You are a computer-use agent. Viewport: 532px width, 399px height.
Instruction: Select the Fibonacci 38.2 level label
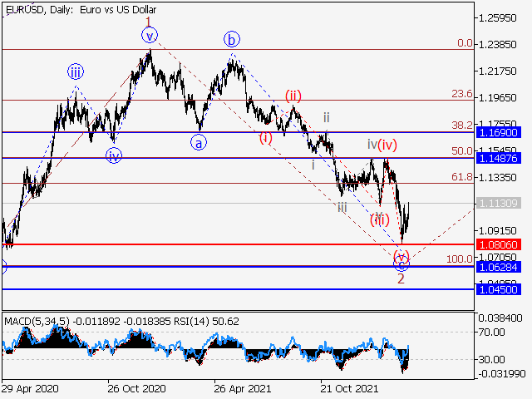(x=462, y=126)
